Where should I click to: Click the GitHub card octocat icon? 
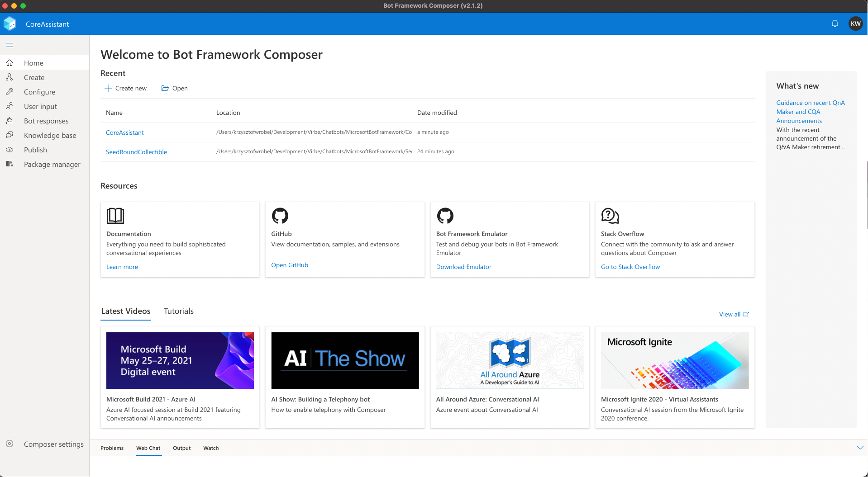click(280, 216)
